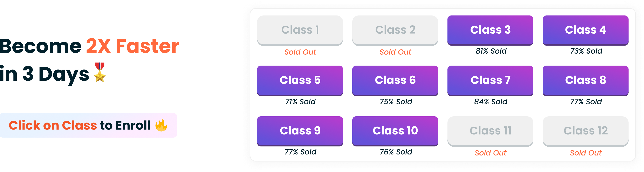Enroll in Class 8
Image resolution: width=644 pixels, height=172 pixels.
coord(585,81)
